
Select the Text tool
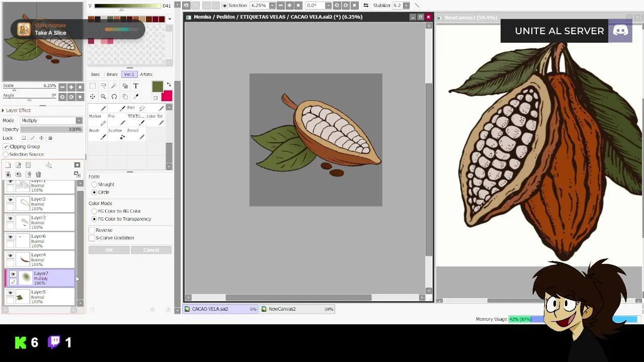coord(135,86)
